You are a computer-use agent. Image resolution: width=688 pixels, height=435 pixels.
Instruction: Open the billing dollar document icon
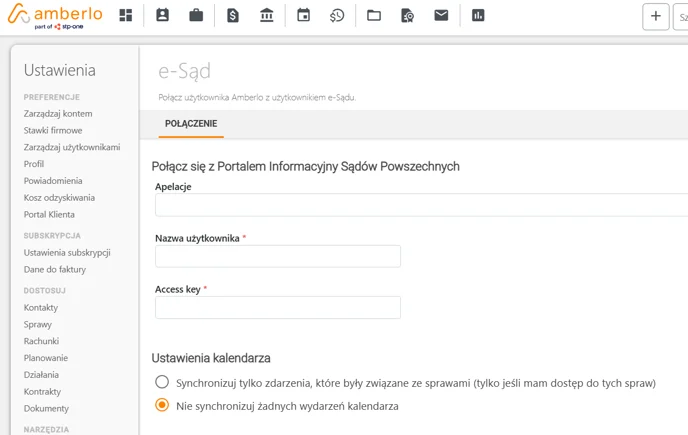click(x=233, y=16)
